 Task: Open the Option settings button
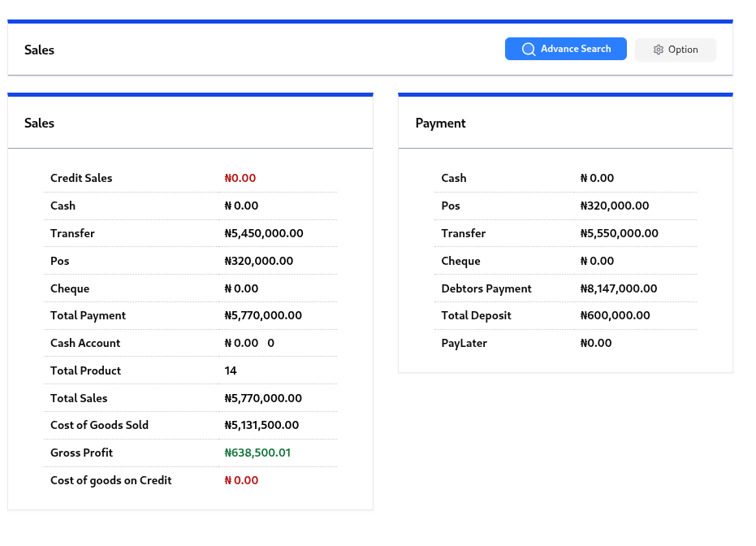click(x=676, y=50)
